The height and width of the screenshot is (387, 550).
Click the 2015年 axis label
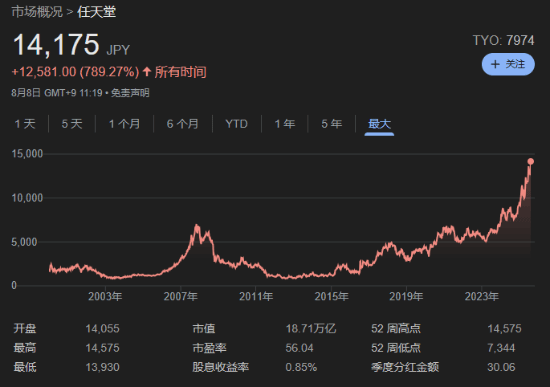331,296
